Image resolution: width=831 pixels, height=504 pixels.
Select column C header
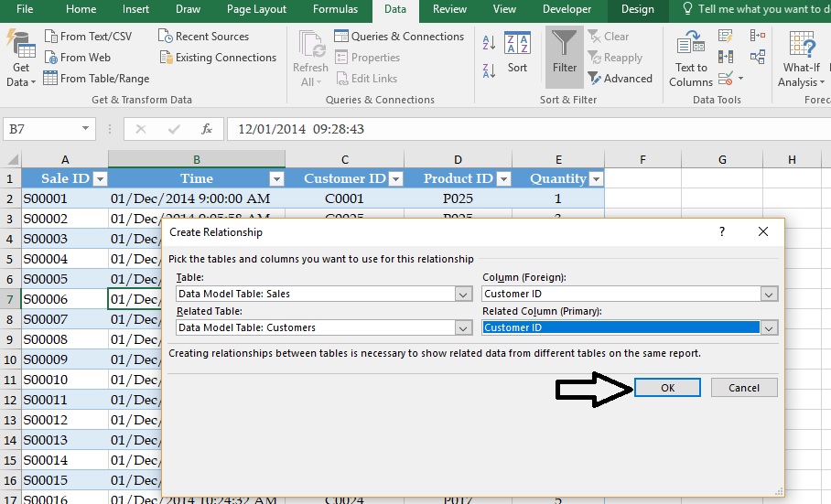pos(344,159)
